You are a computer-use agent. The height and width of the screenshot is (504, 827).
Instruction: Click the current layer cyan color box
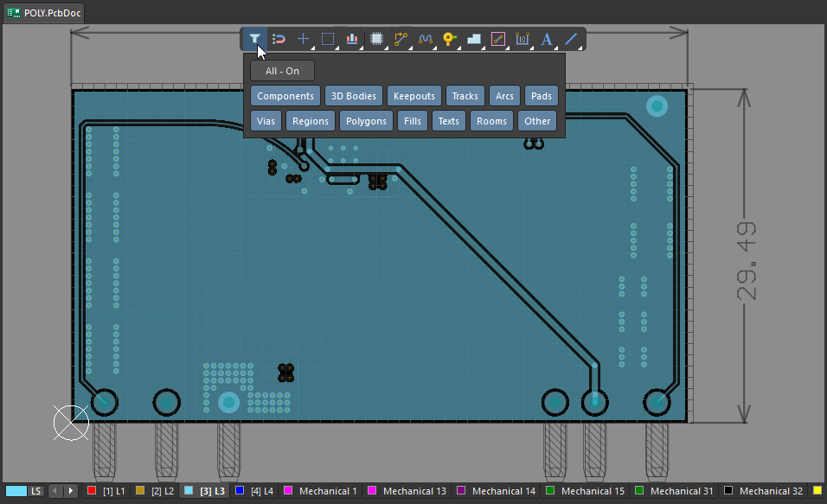tap(16, 491)
